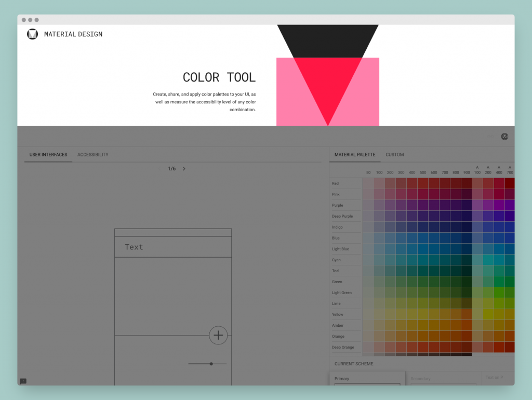Select the Red 500 swatch
Screen dimensions: 532x400
423,183
